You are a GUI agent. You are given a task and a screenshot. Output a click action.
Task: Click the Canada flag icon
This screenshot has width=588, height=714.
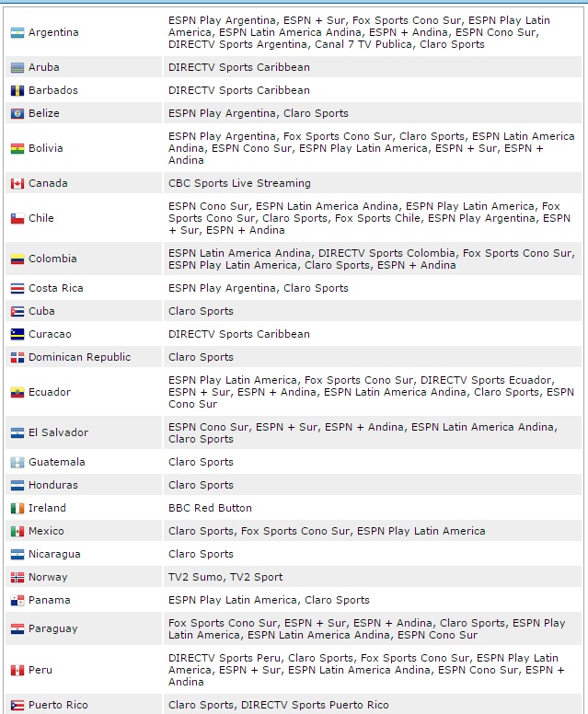tap(17, 183)
